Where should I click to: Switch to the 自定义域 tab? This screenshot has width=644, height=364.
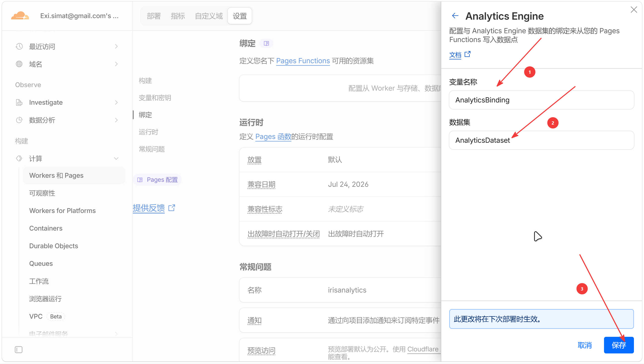[x=209, y=16]
